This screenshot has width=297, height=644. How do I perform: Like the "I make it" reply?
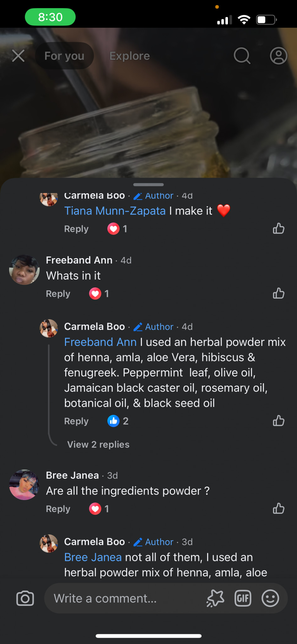click(x=278, y=229)
